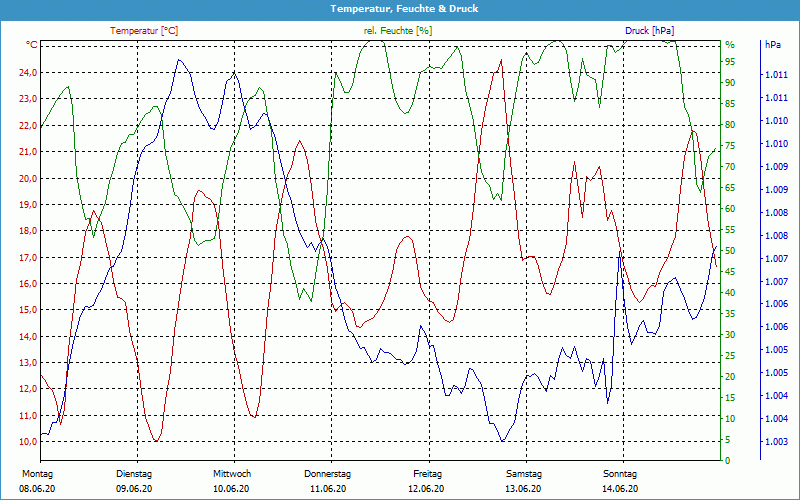Screen dimensions: 800x500
Task: Select the green 'rel. Feuchte [%]' legend label
Action: click(397, 31)
